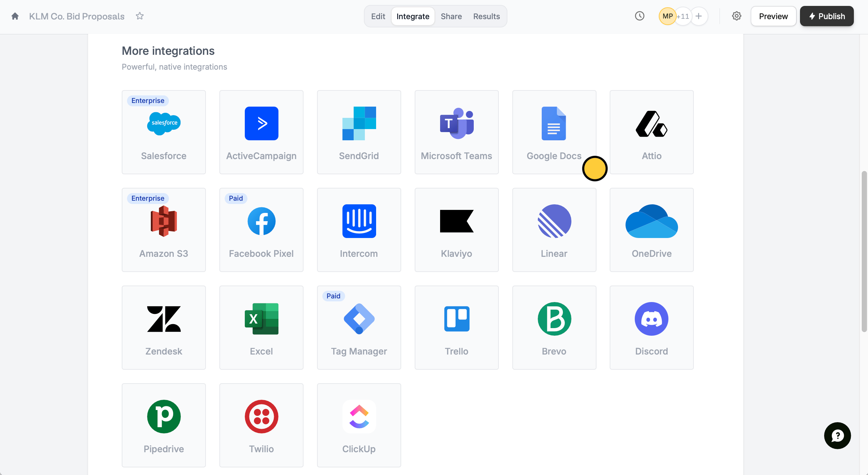Select the ActiveCampaign integration icon
Screen dimensions: 868x475
tap(261, 123)
